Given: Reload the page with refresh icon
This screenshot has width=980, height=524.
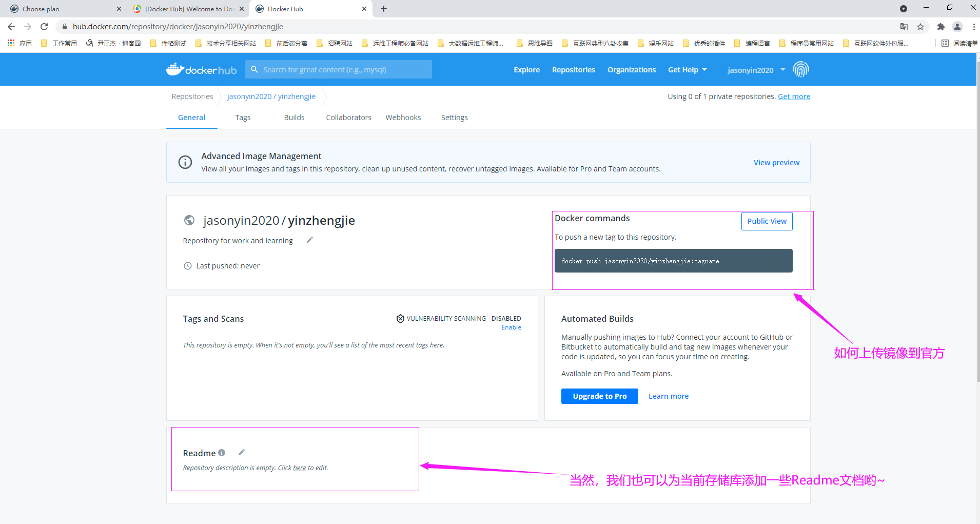Looking at the screenshot, I should click(44, 27).
